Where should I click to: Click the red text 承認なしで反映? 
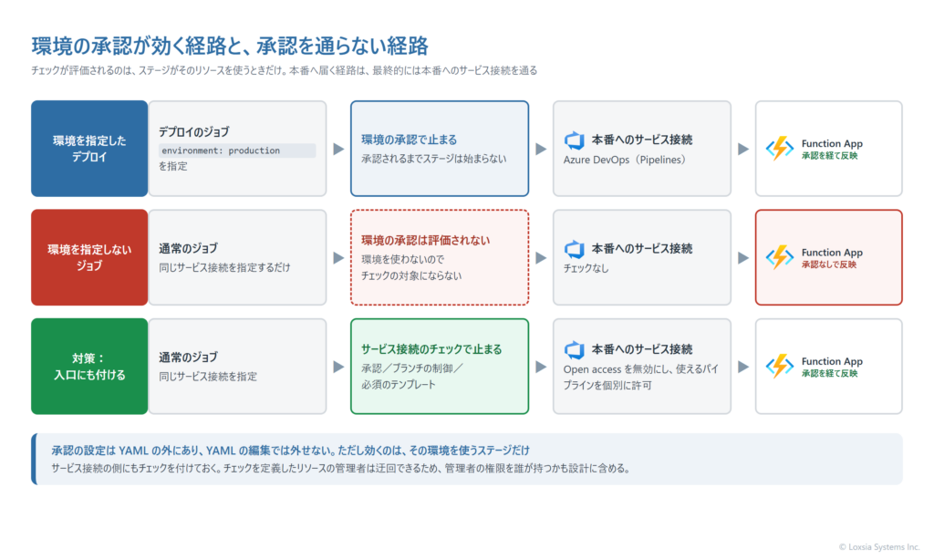tap(828, 264)
